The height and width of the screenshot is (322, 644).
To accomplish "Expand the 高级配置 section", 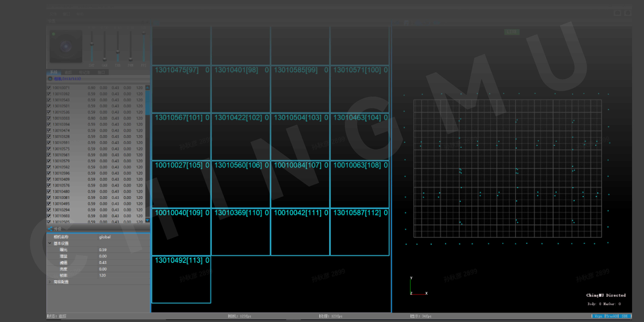I will pos(50,282).
